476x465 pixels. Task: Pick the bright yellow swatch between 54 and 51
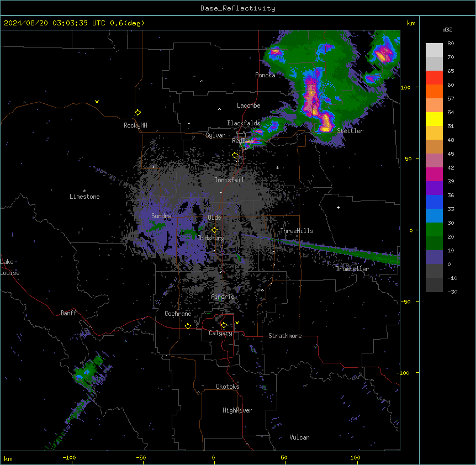(434, 119)
